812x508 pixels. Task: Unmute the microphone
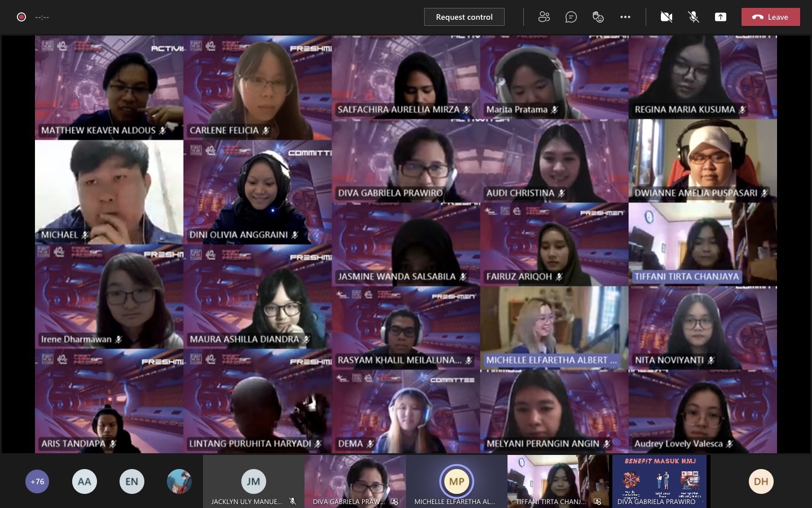pos(694,17)
